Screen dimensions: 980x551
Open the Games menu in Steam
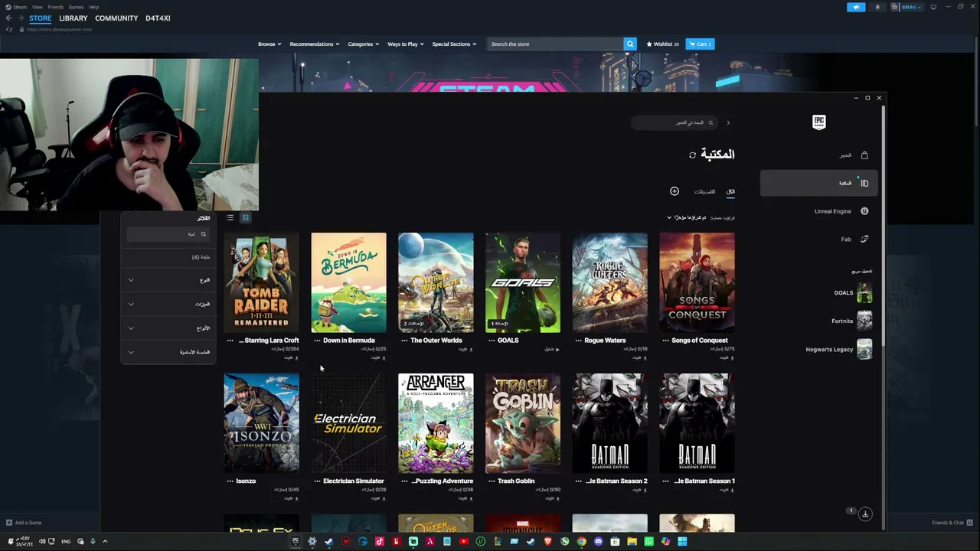(76, 7)
